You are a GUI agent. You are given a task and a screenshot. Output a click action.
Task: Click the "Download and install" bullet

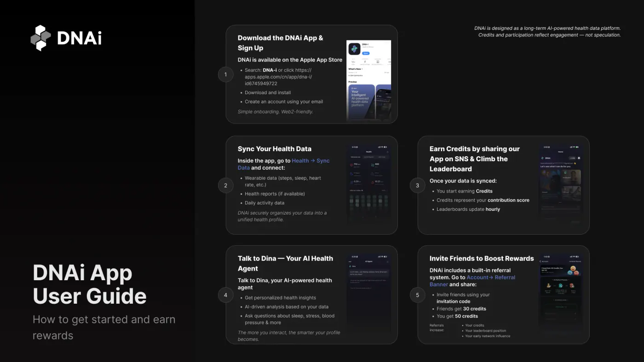click(x=268, y=92)
